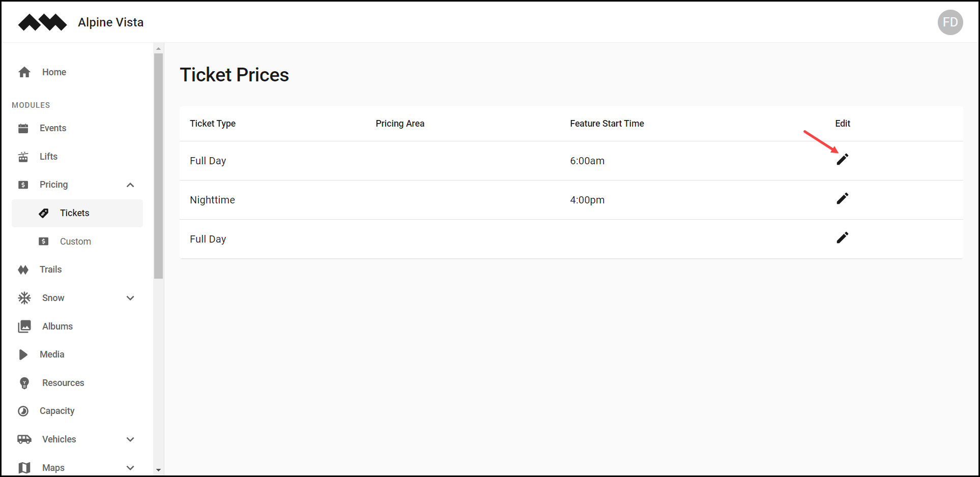The image size is (980, 477).
Task: Edit the Full Day 6:00am ticket price
Action: pos(842,159)
